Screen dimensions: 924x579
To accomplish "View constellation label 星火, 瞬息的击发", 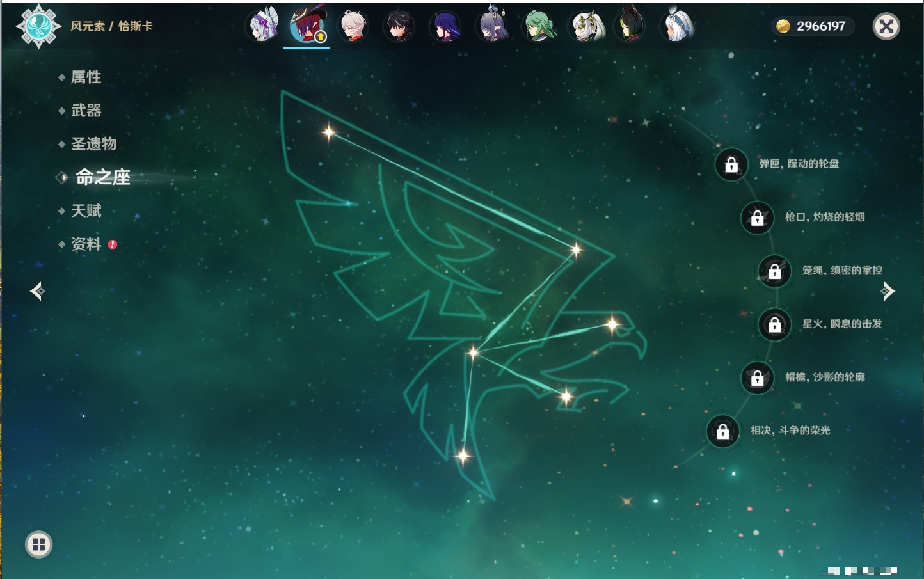I will click(842, 324).
